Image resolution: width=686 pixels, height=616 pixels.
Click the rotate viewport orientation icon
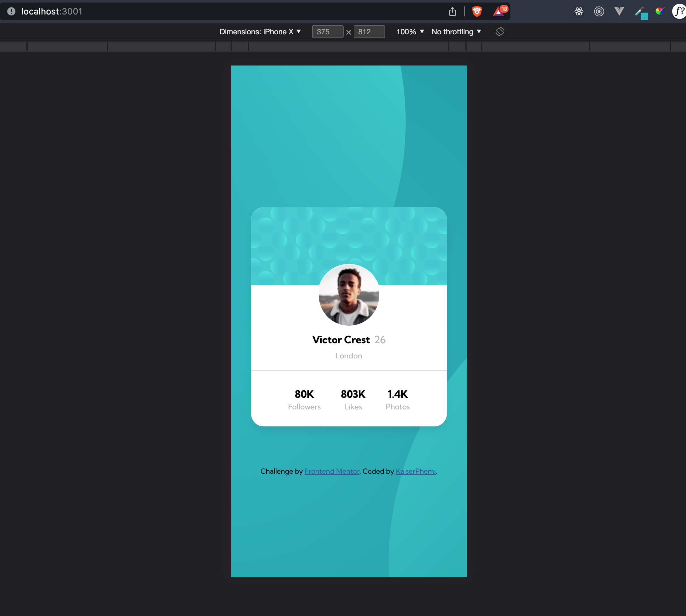coord(500,31)
